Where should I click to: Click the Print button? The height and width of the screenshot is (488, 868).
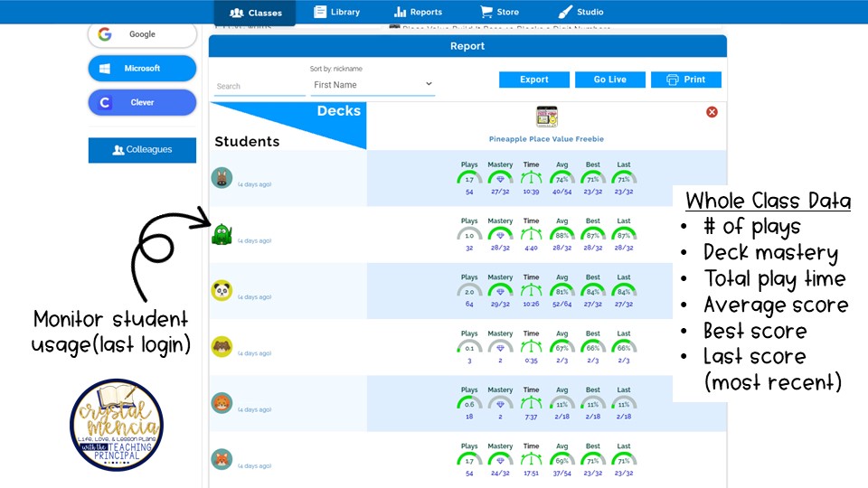[x=685, y=80]
